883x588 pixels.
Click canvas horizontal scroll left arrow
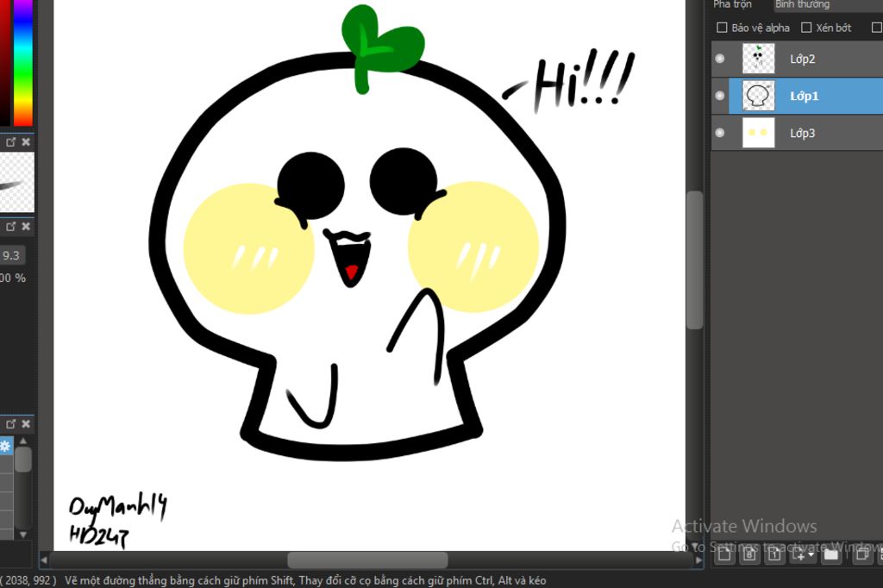pyautogui.click(x=44, y=560)
